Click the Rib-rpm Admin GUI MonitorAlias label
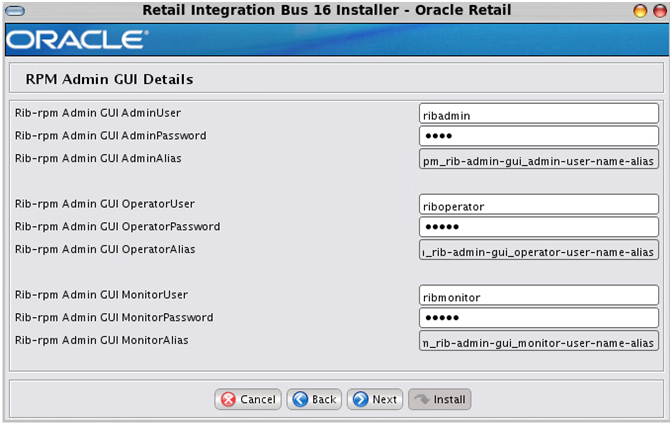 pyautogui.click(x=102, y=340)
